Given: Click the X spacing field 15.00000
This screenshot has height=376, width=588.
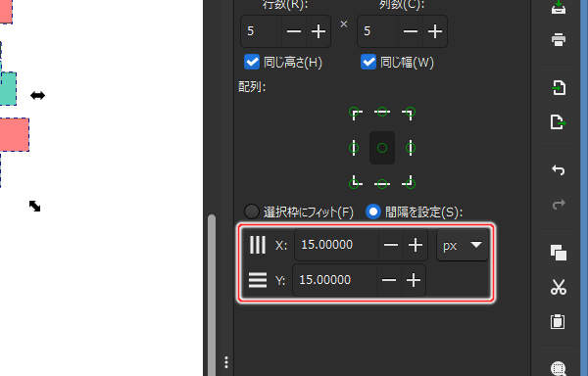Looking at the screenshot, I should [336, 246].
